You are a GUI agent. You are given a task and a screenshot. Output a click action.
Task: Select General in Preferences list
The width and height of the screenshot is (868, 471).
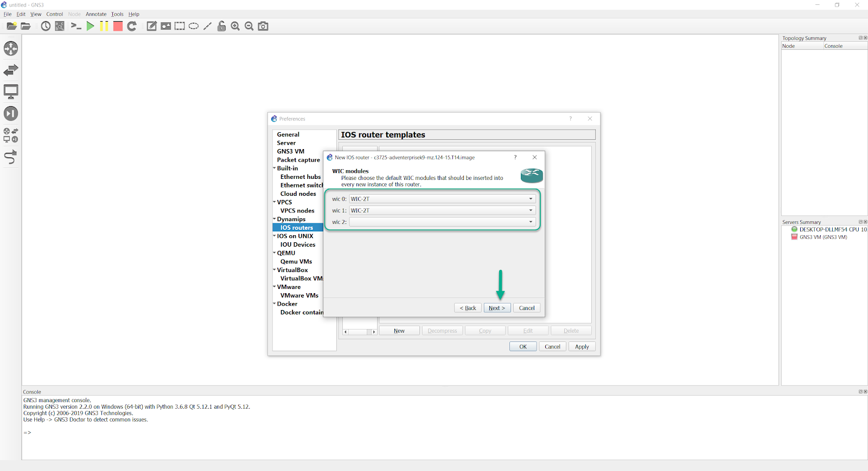pyautogui.click(x=288, y=134)
